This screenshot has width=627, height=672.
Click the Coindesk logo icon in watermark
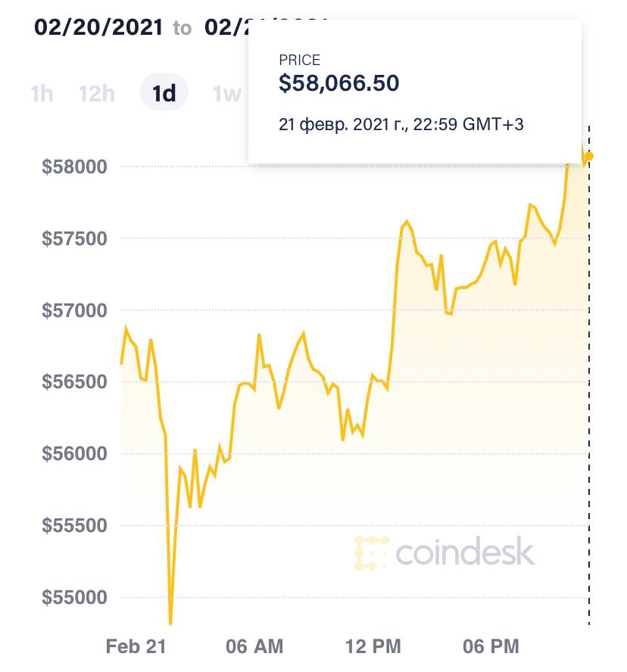click(x=372, y=552)
